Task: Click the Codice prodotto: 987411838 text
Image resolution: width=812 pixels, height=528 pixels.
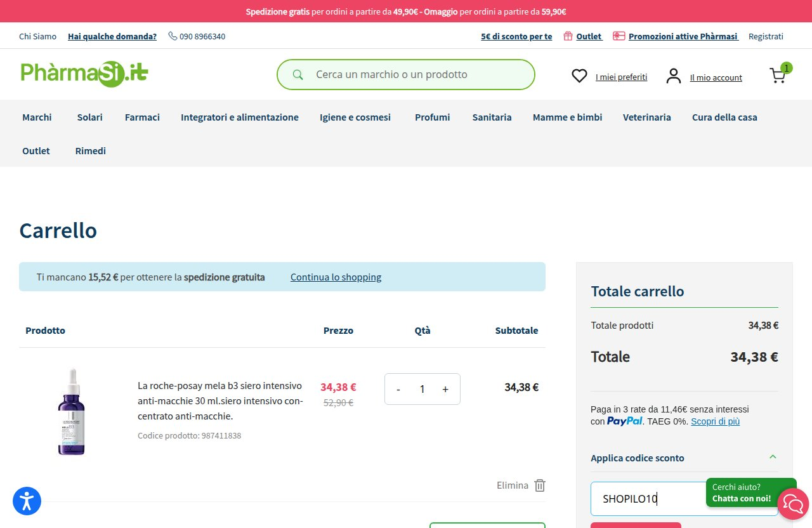Action: coord(189,435)
